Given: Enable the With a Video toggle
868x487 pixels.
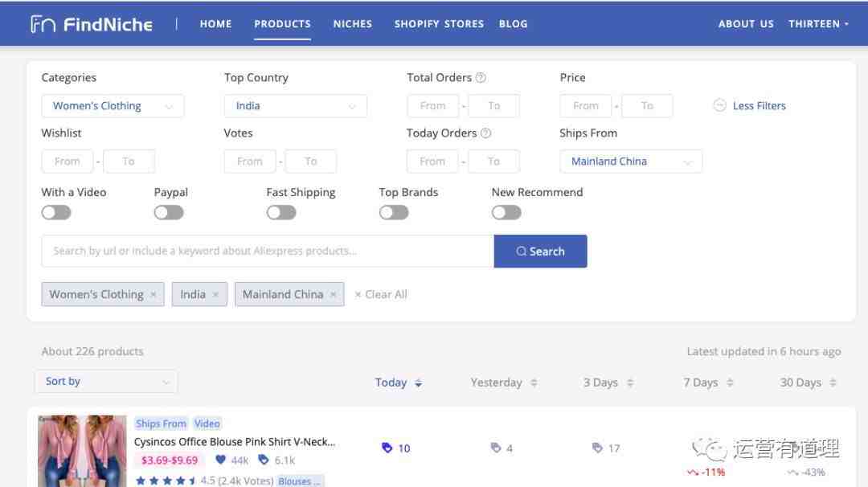Looking at the screenshot, I should 56,212.
